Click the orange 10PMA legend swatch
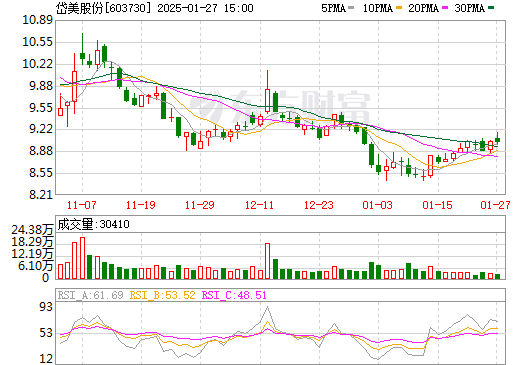The height and width of the screenshot is (365, 520). (x=399, y=8)
